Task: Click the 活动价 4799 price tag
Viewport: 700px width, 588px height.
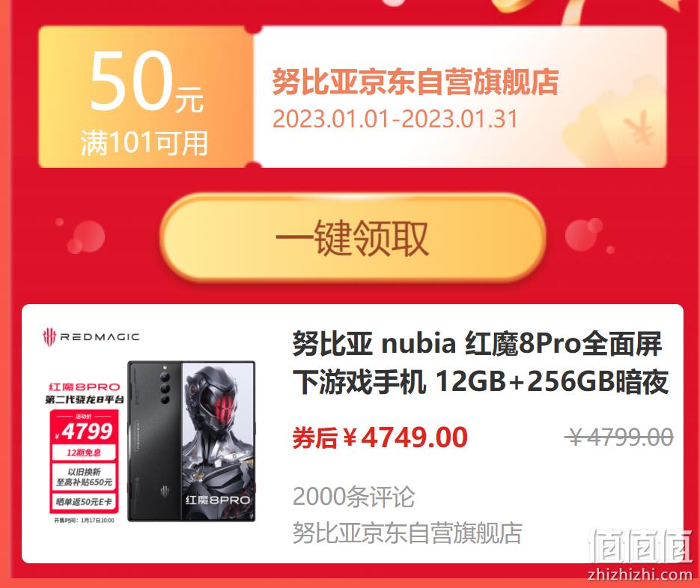Action: coord(84,428)
